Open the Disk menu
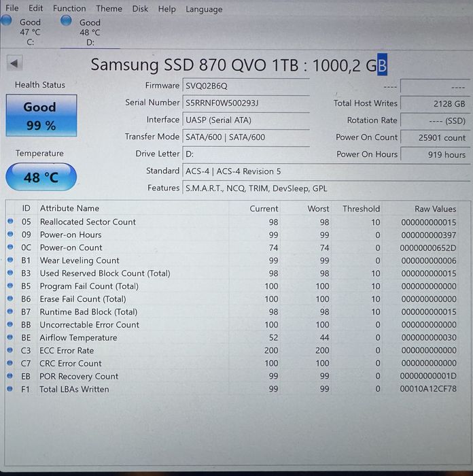The height and width of the screenshot is (476, 473). click(x=140, y=8)
